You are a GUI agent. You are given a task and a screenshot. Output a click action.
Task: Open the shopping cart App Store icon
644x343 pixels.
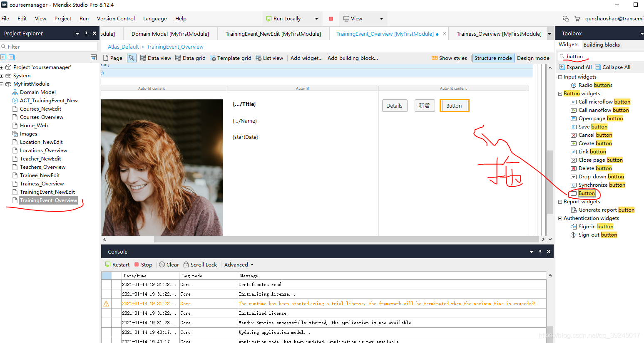pos(577,19)
